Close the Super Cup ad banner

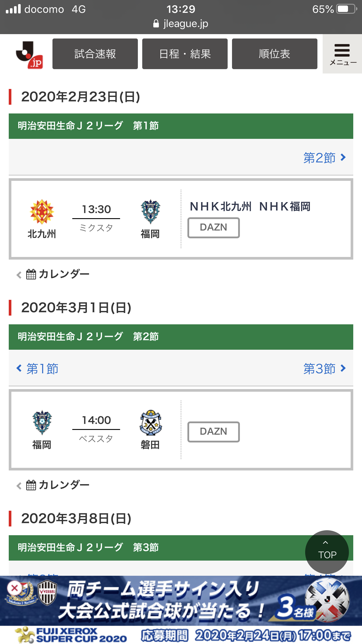point(14,588)
